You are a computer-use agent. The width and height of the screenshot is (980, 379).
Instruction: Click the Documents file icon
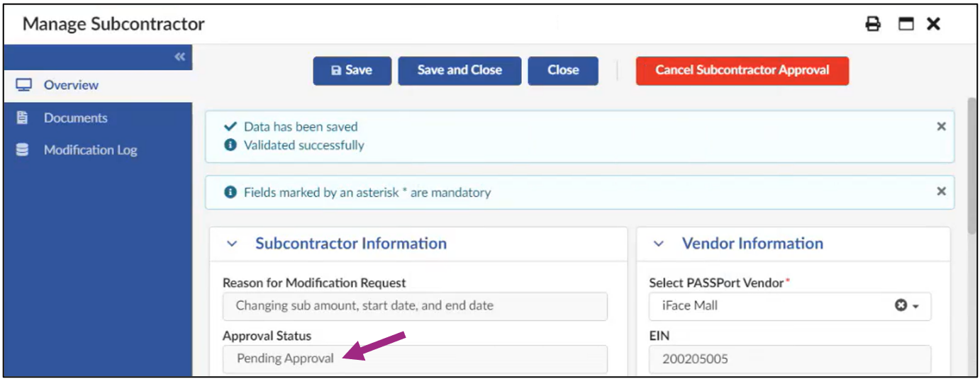(22, 118)
